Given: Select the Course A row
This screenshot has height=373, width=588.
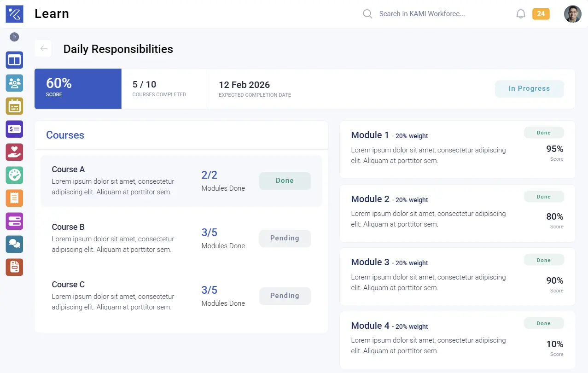Looking at the screenshot, I should [181, 181].
